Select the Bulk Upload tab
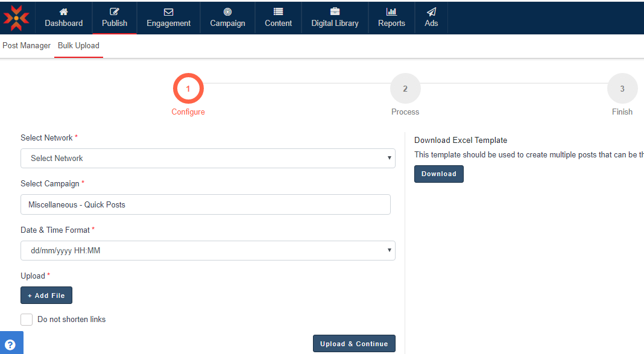The image size is (644, 354). (78, 46)
